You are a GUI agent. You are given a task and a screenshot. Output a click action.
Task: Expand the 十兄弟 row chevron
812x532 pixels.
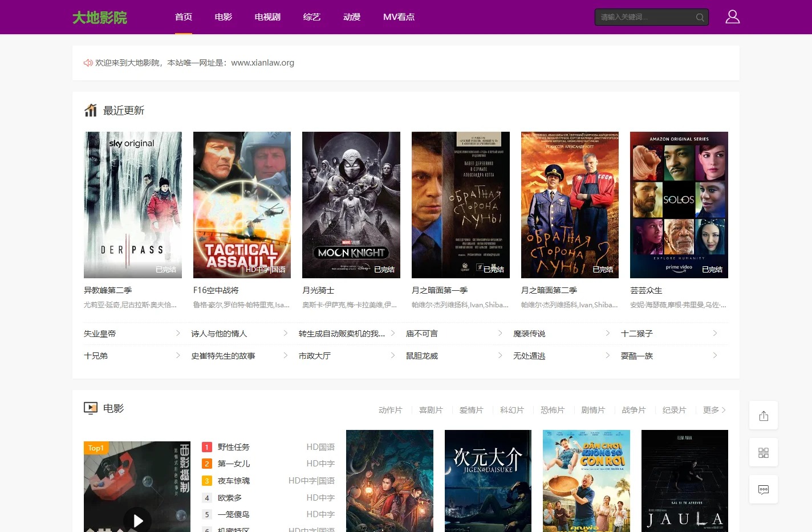click(178, 356)
